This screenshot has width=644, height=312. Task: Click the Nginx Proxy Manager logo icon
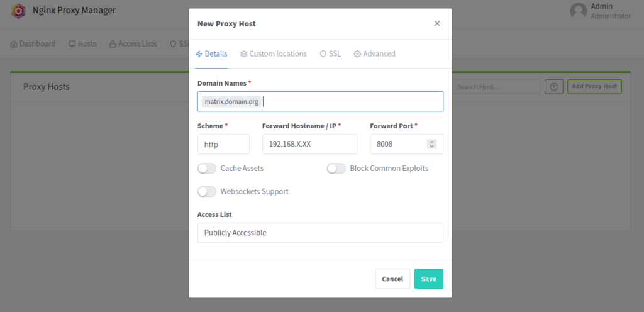point(18,11)
